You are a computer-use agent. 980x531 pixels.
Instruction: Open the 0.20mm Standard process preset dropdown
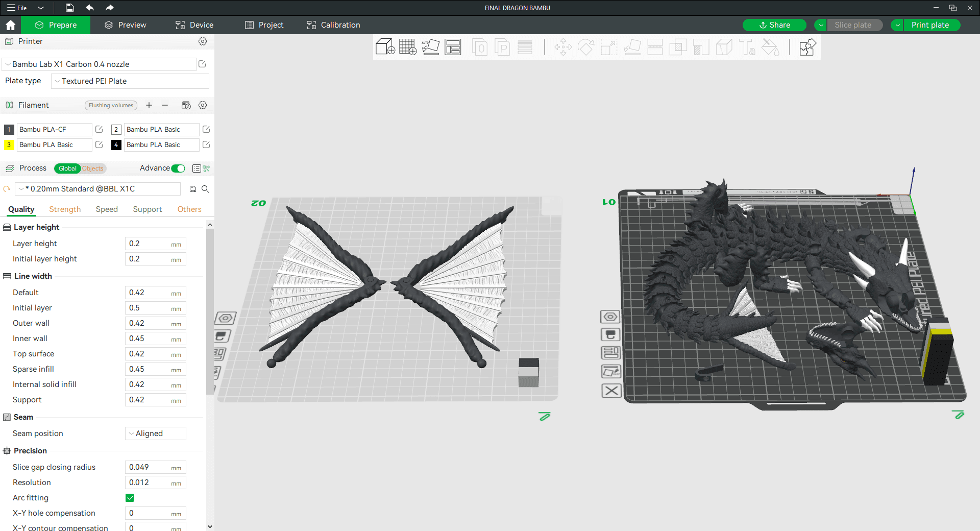[97, 189]
